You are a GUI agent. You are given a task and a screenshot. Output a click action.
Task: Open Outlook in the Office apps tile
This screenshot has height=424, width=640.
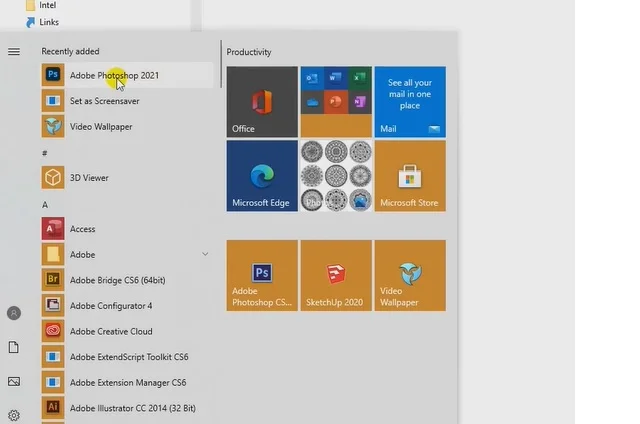pyautogui.click(x=312, y=78)
